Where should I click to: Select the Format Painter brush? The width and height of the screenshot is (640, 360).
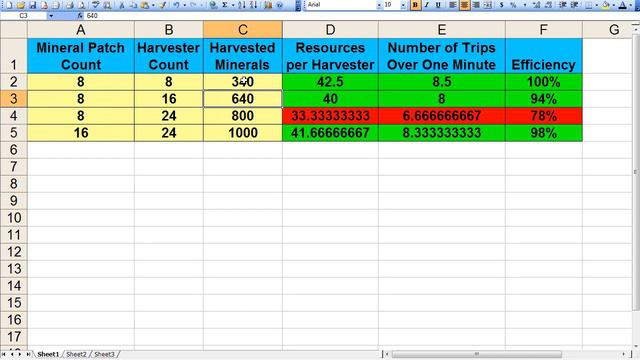pyautogui.click(x=162, y=5)
